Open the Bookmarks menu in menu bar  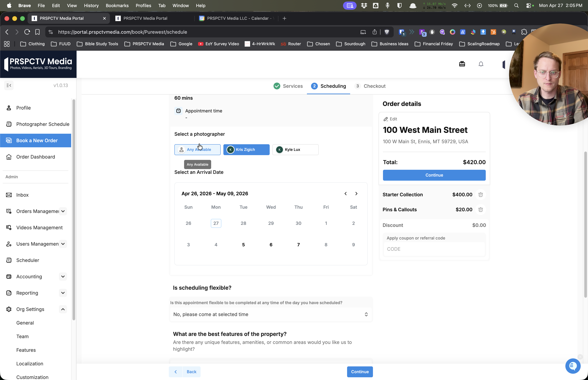(117, 5)
